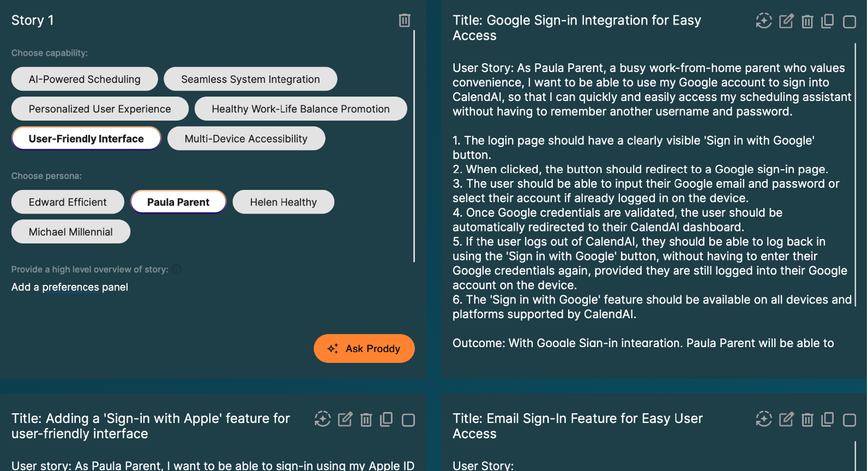
Task: Edit the Google Sign-in Integration story
Action: tap(786, 21)
